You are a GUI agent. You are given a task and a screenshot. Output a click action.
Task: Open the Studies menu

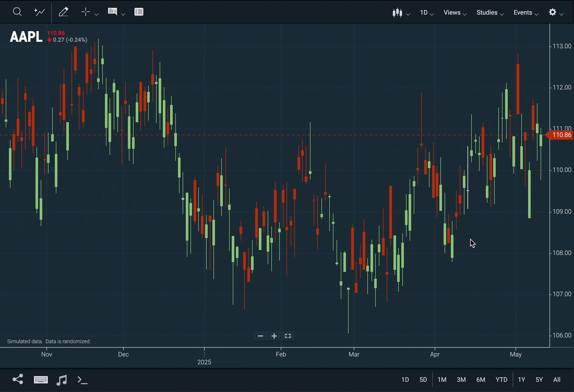click(x=490, y=13)
